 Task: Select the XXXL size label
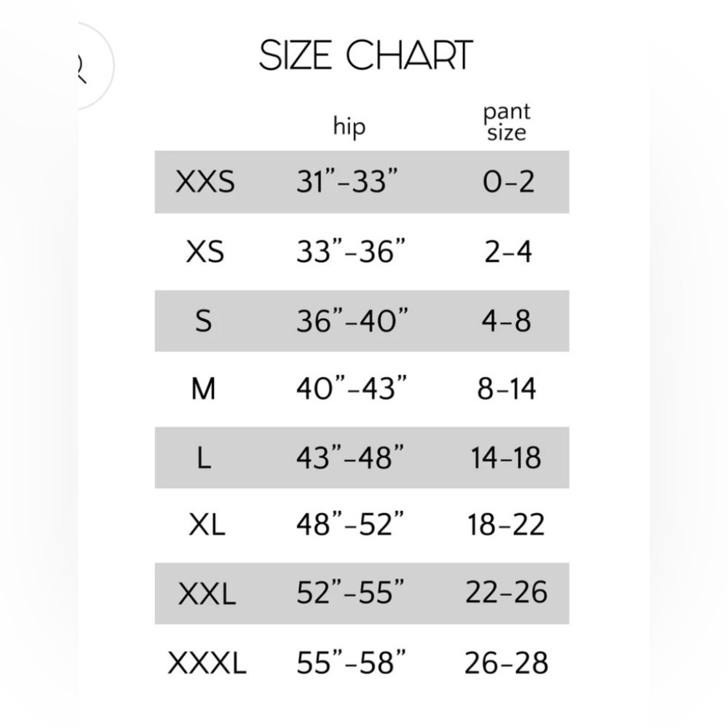coord(207,663)
